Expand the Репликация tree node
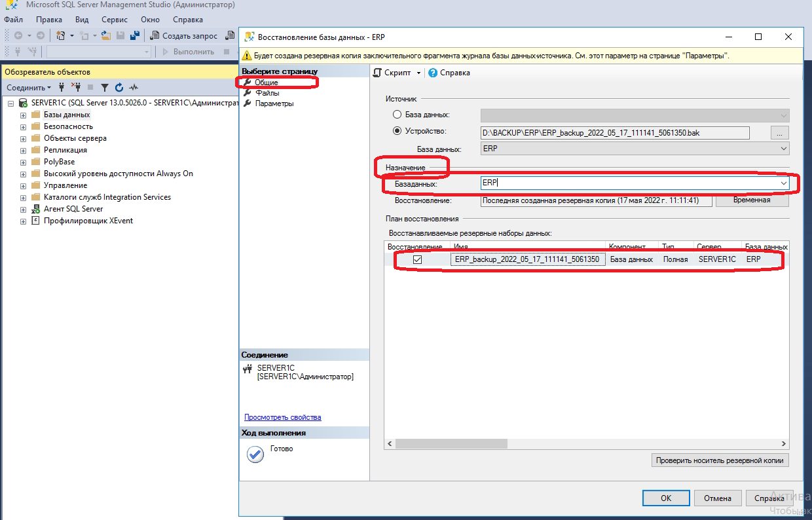This screenshot has height=520, width=812. click(x=23, y=150)
